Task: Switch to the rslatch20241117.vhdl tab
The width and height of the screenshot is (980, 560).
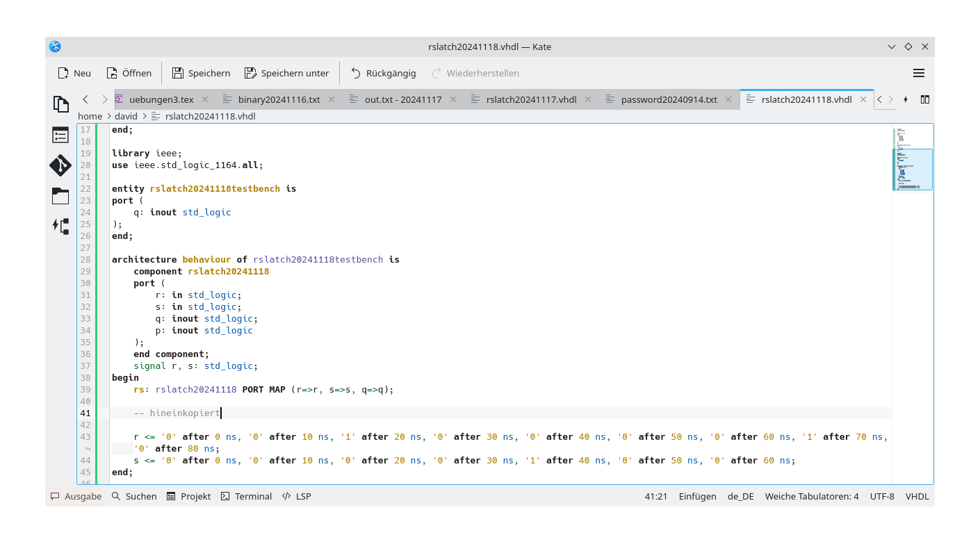Action: pyautogui.click(x=530, y=99)
